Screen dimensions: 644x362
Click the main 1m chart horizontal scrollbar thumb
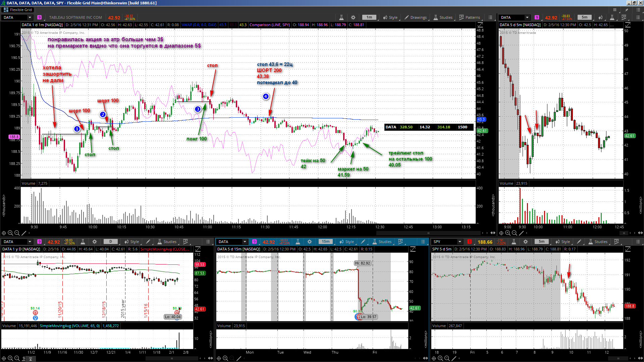pos(428,233)
